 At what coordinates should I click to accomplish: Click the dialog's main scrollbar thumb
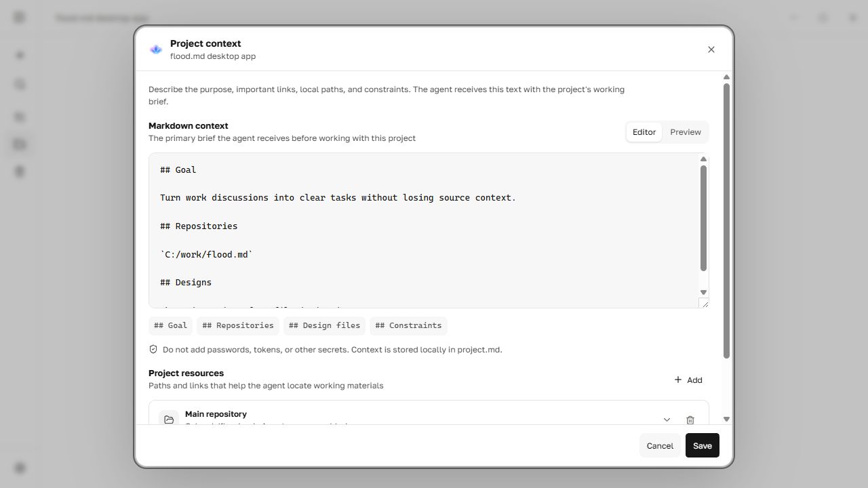pos(726,221)
